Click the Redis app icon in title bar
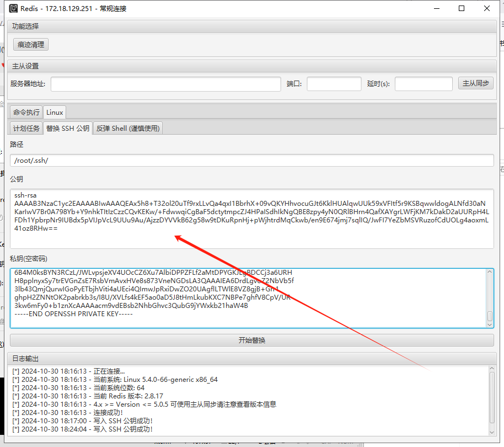 pos(13,8)
